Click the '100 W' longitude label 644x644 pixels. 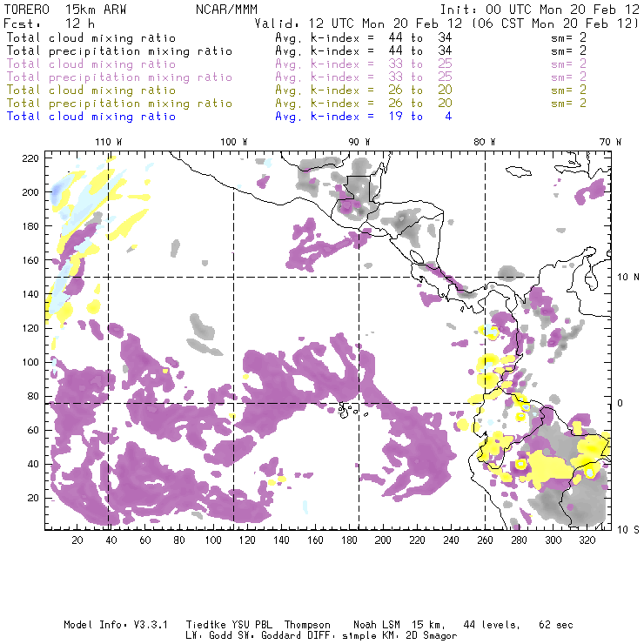click(234, 142)
